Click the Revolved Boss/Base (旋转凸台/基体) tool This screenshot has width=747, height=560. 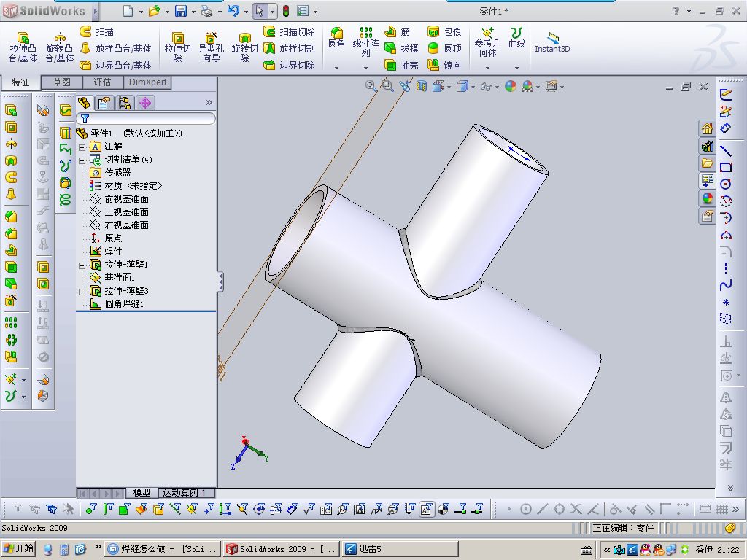click(60, 47)
